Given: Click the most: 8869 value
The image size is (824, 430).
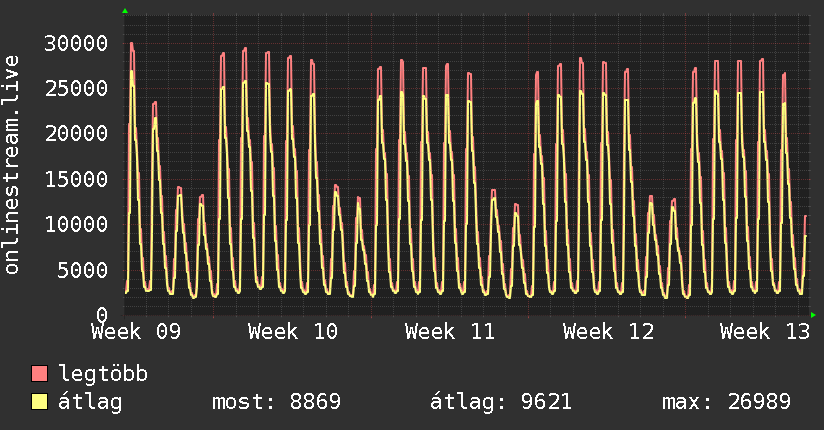Looking at the screenshot, I should pos(276,402).
